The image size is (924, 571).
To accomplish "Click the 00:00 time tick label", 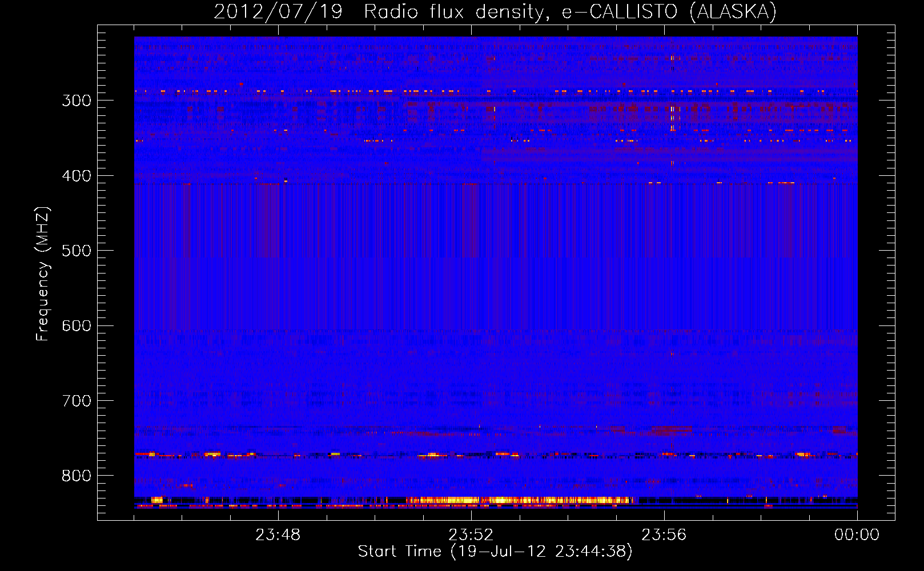I will [857, 534].
